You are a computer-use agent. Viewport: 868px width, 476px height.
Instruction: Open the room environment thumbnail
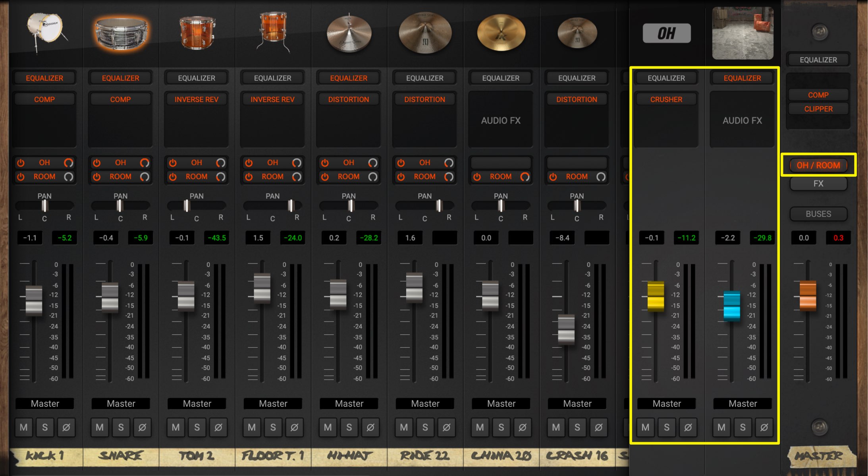pyautogui.click(x=743, y=33)
